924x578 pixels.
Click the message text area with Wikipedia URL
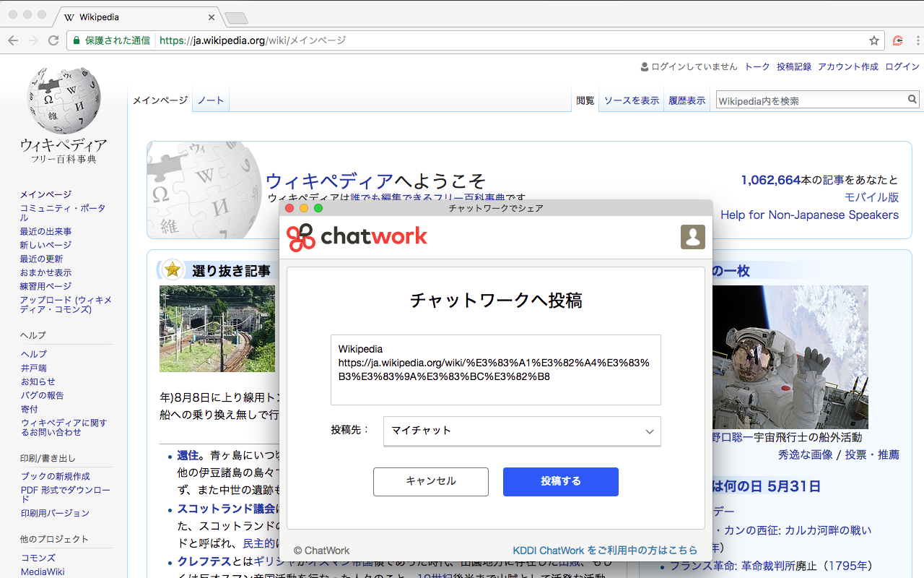point(496,370)
